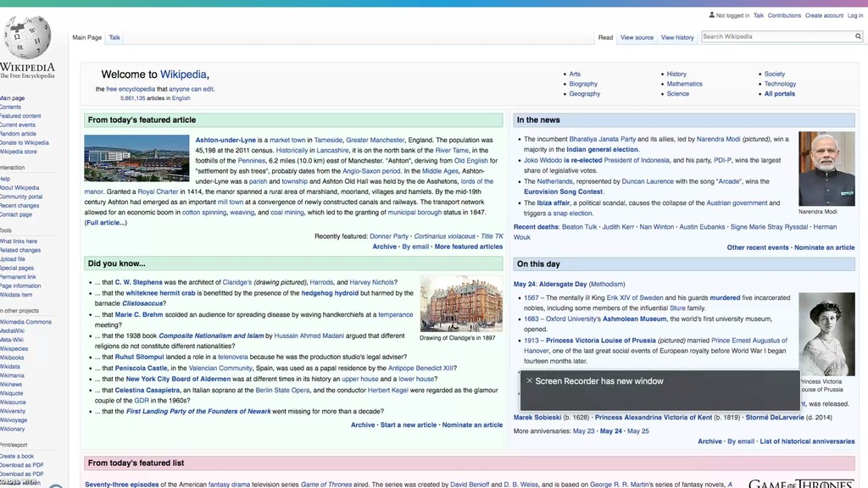Screen dimensions: 868x488
Task: Select the Read tab
Action: (605, 37)
